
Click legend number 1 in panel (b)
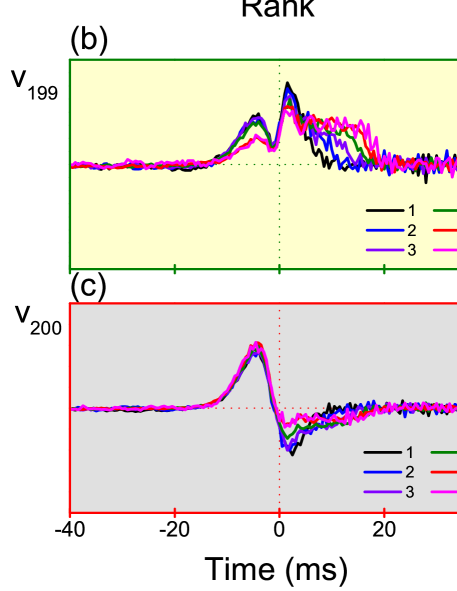click(x=412, y=211)
